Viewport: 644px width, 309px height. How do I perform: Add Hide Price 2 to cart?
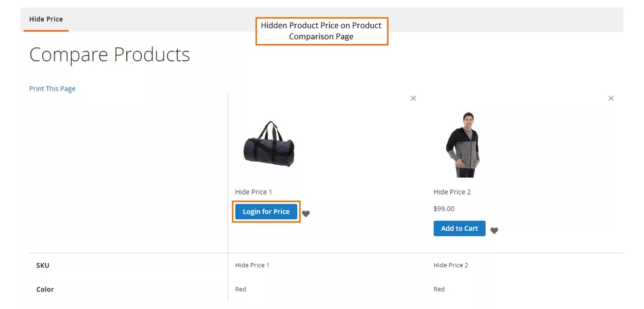459,229
